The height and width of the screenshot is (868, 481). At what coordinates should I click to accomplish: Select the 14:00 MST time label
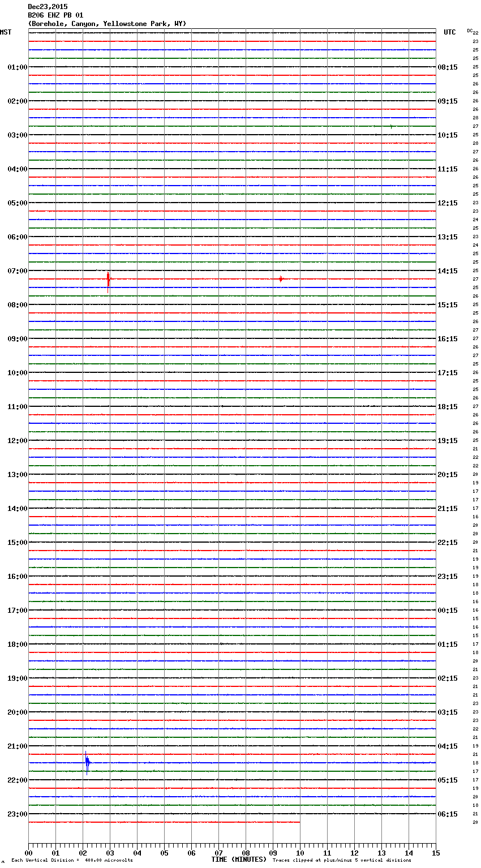point(17,509)
